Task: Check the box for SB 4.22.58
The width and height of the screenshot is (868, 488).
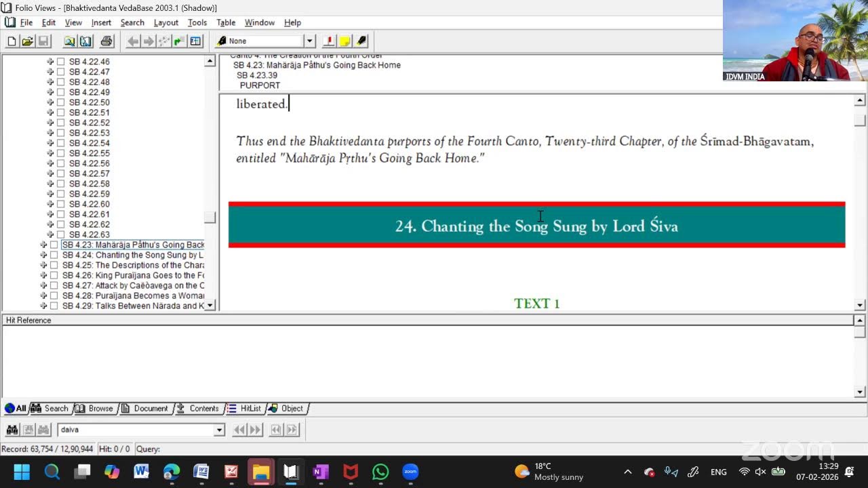Action: [60, 184]
